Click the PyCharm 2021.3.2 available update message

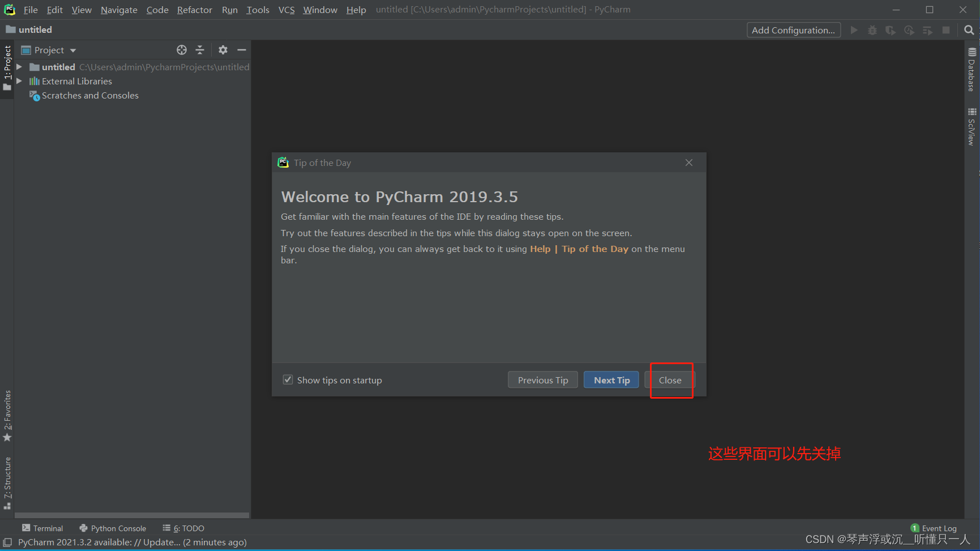(132, 543)
